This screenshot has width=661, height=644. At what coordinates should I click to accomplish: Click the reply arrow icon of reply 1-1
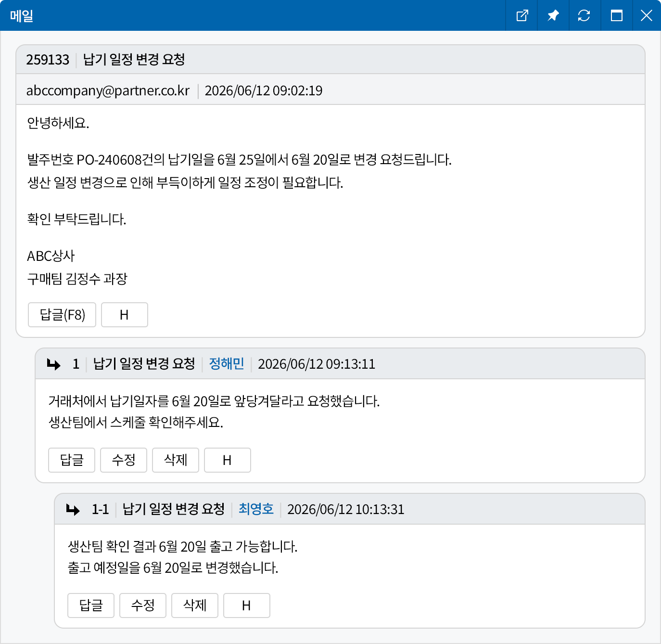[x=73, y=510]
